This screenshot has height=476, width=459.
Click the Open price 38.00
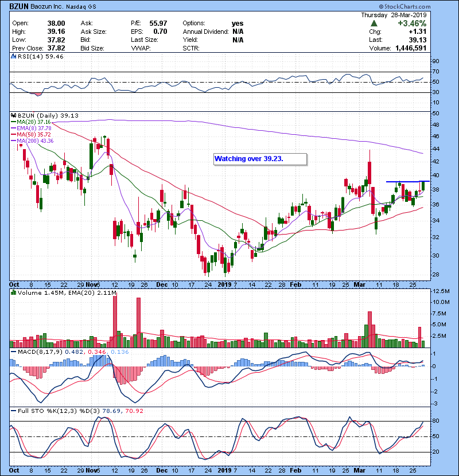click(56, 24)
